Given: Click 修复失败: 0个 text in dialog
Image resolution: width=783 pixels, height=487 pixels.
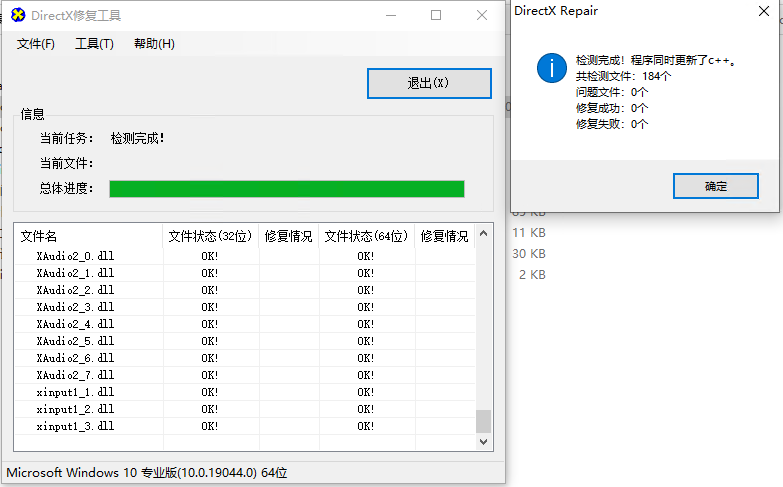Looking at the screenshot, I should click(612, 124).
